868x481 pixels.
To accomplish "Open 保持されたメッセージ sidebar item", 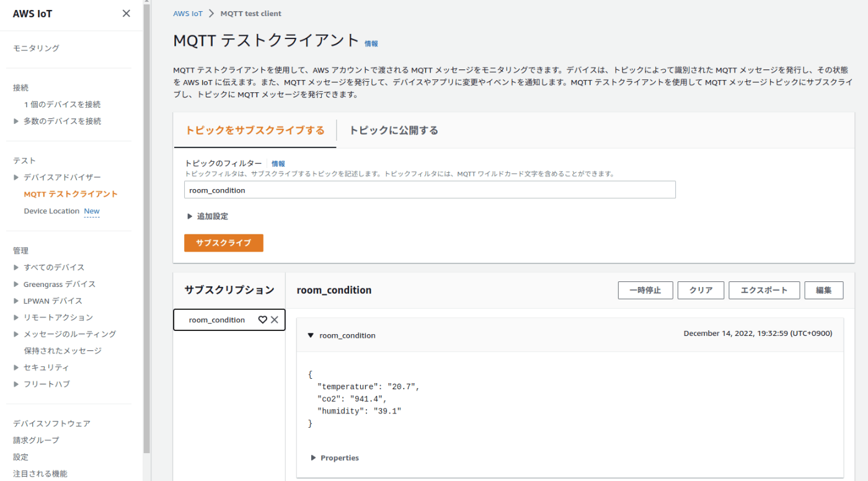I will tap(63, 351).
